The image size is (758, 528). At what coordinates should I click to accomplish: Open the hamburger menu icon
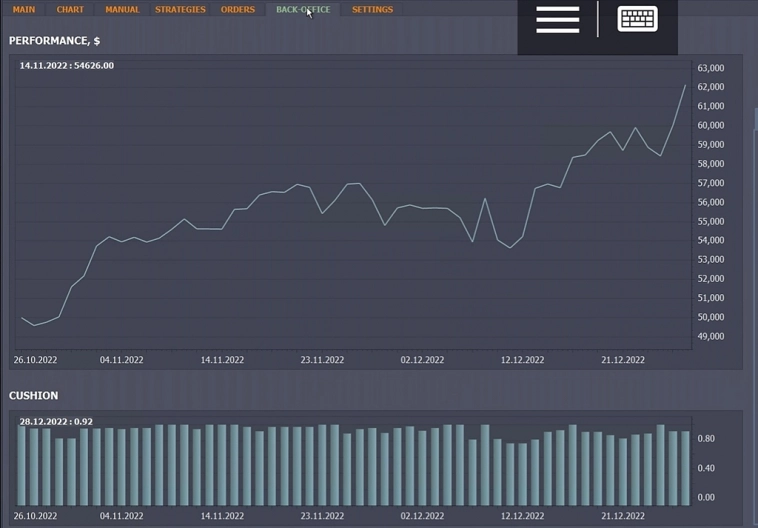click(557, 20)
